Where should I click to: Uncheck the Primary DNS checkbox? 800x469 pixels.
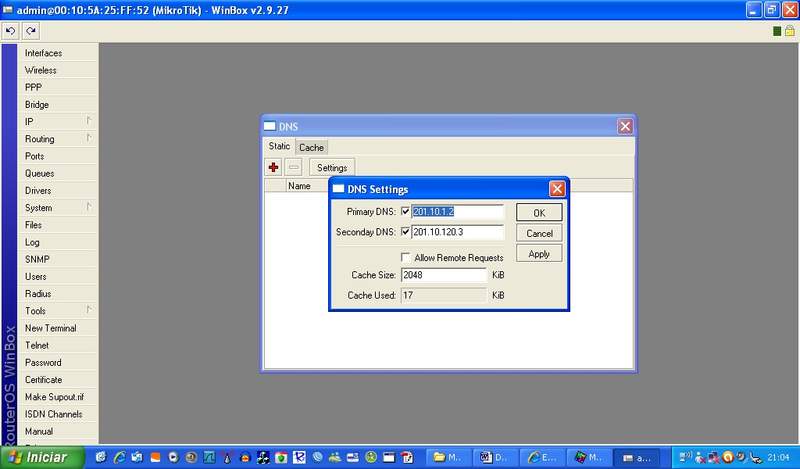point(405,211)
